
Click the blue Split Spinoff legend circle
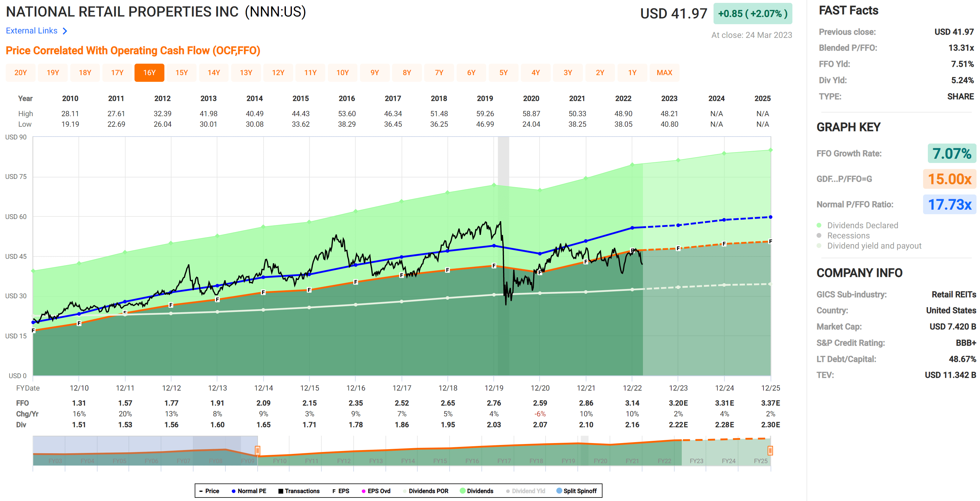[559, 491]
